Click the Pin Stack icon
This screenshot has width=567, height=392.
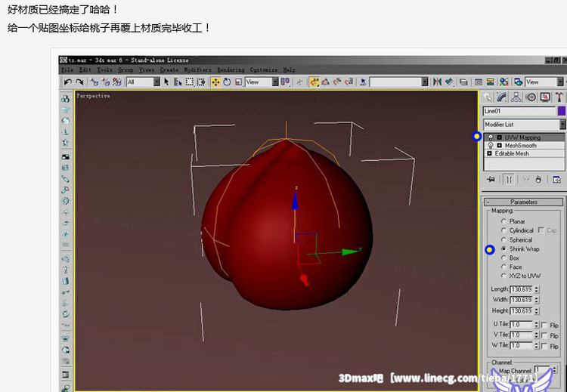click(x=491, y=180)
